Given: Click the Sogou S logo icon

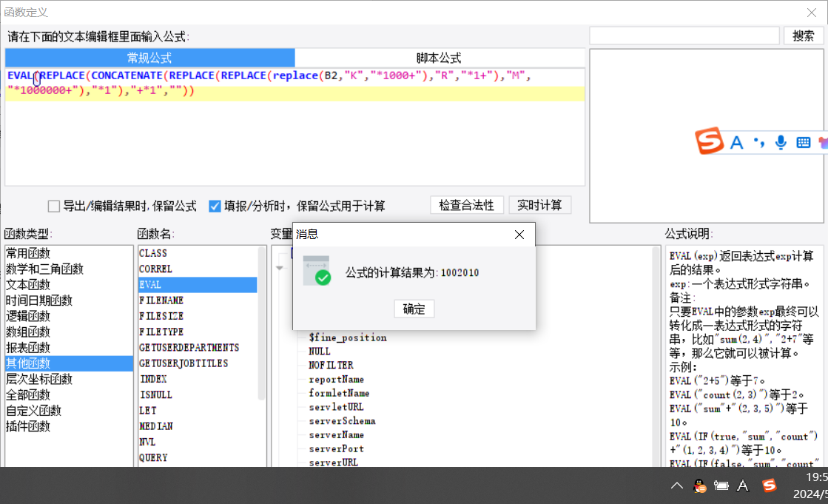Looking at the screenshot, I should tap(709, 141).
